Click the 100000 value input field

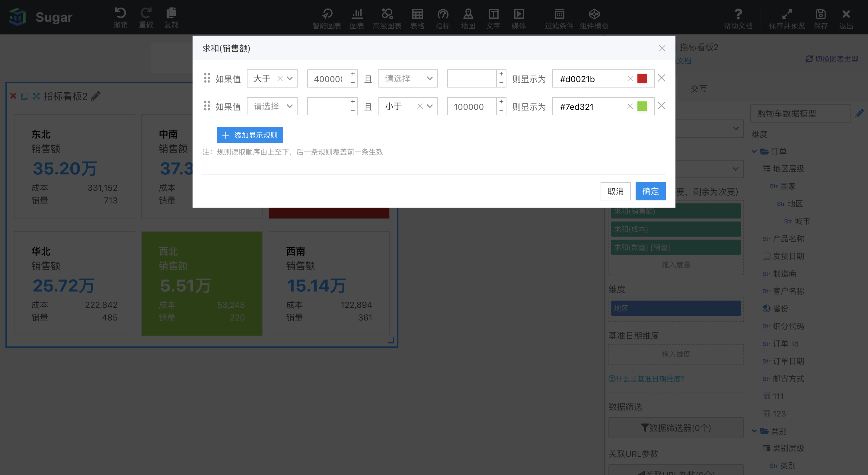[x=472, y=107]
